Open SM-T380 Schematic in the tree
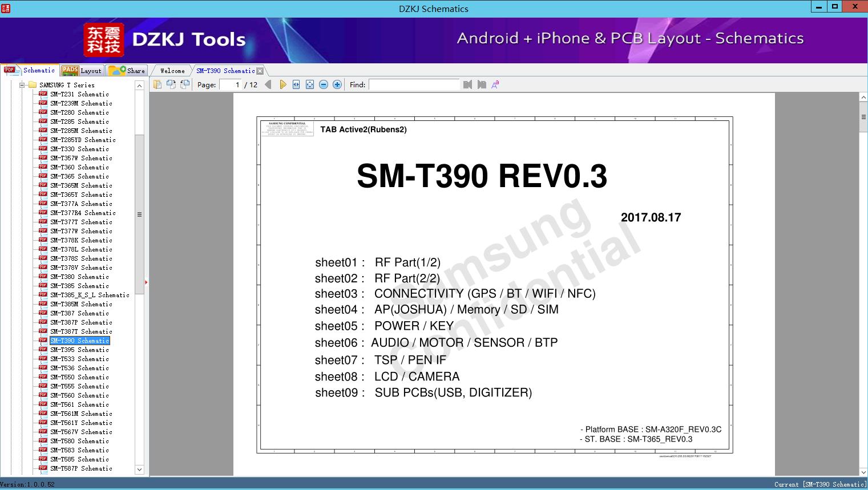The height and width of the screenshot is (490, 868). tap(79, 277)
